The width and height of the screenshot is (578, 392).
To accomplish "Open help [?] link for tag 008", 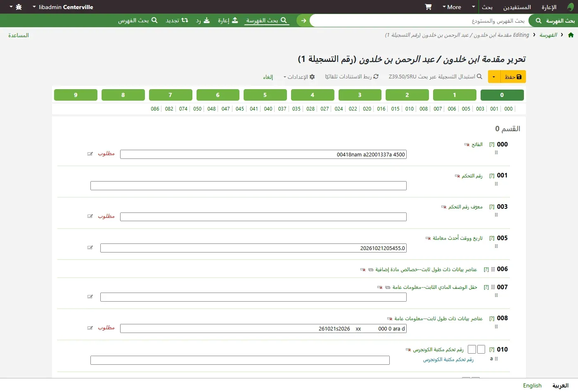I will 492,319.
